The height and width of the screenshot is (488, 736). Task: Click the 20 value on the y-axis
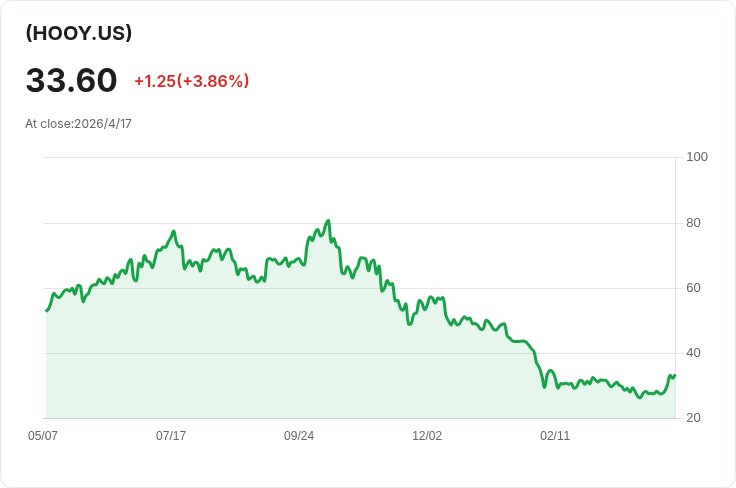[x=694, y=418]
